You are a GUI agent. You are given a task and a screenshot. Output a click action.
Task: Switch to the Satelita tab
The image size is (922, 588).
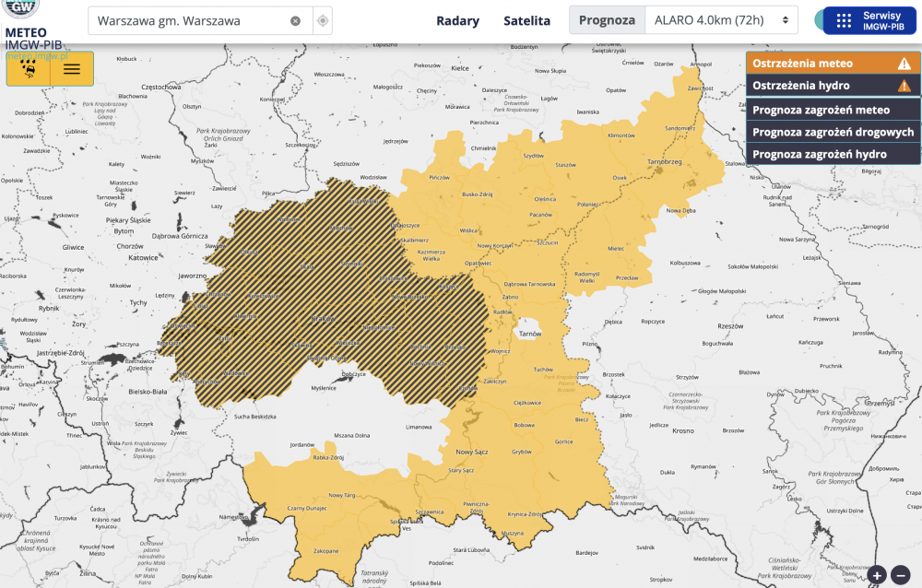(526, 20)
